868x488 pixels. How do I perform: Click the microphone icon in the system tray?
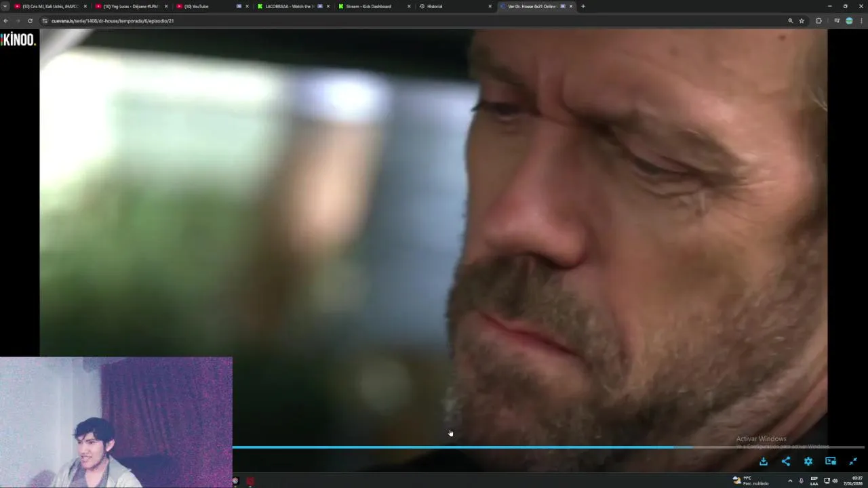(x=801, y=481)
